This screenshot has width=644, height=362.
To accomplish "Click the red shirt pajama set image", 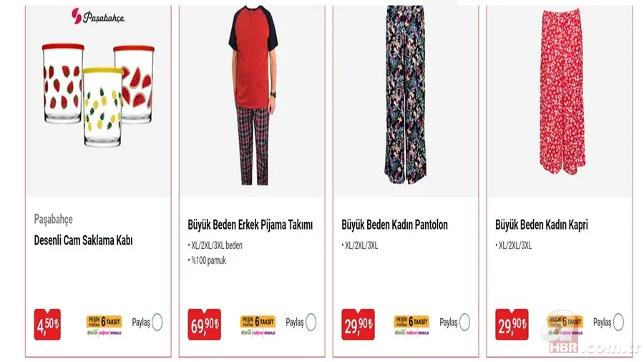I will pos(253,95).
